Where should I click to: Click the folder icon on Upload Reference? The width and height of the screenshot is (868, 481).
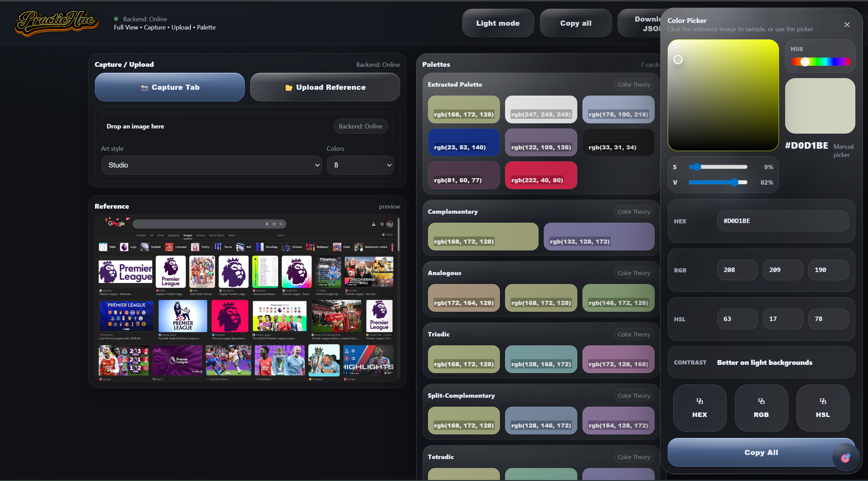[288, 87]
